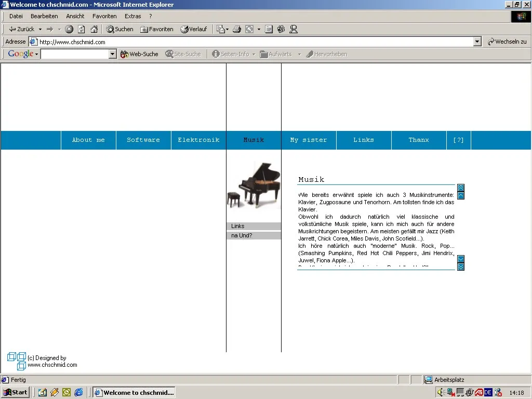Image resolution: width=532 pixels, height=399 pixels.
Task: Click the piano picture
Action: point(254,185)
